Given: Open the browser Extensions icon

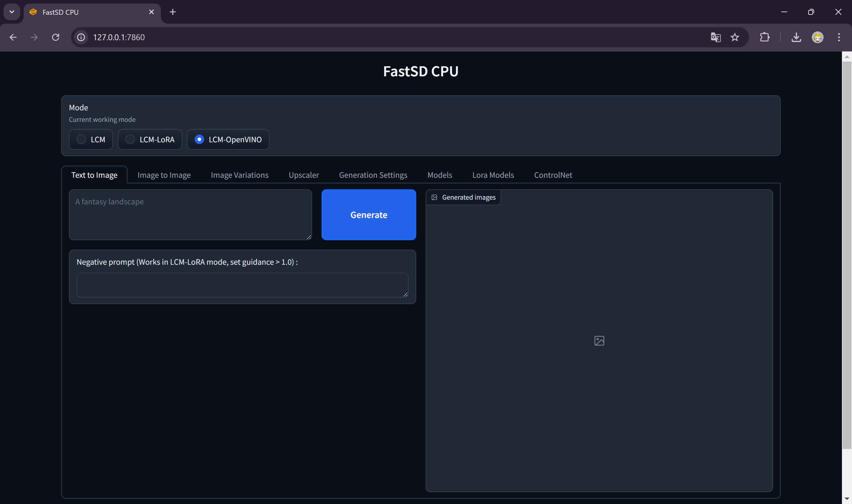Looking at the screenshot, I should click(765, 37).
